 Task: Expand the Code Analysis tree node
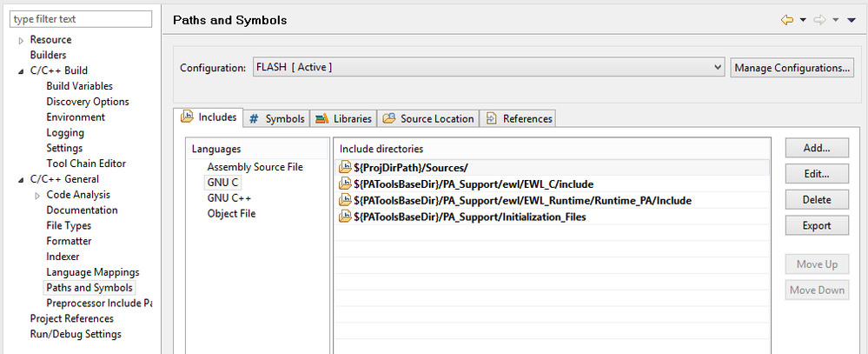pos(37,195)
